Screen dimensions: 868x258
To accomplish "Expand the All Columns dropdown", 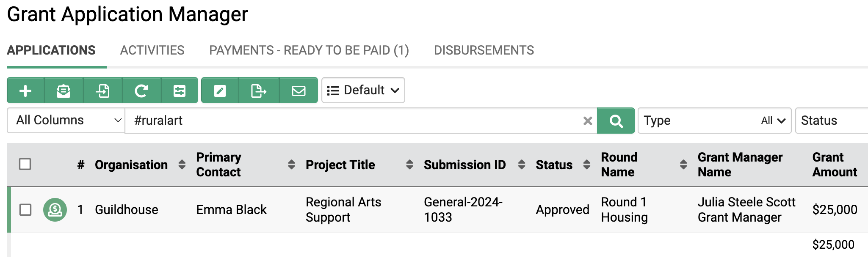I will 66,121.
